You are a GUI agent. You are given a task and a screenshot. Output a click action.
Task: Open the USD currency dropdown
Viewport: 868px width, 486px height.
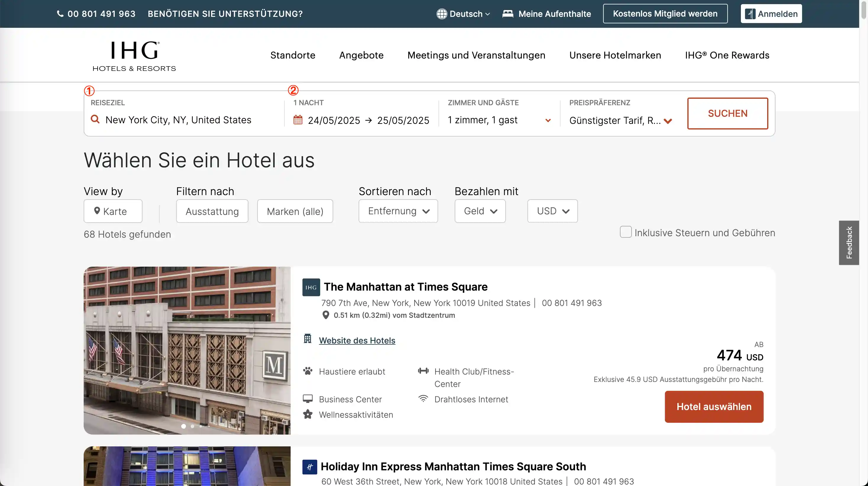[553, 211]
